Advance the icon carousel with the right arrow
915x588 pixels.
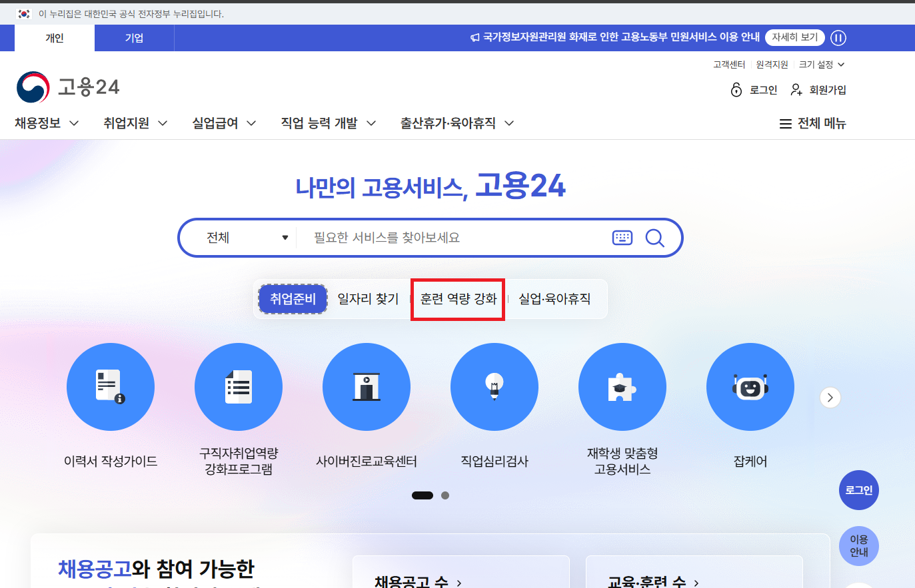pos(830,397)
